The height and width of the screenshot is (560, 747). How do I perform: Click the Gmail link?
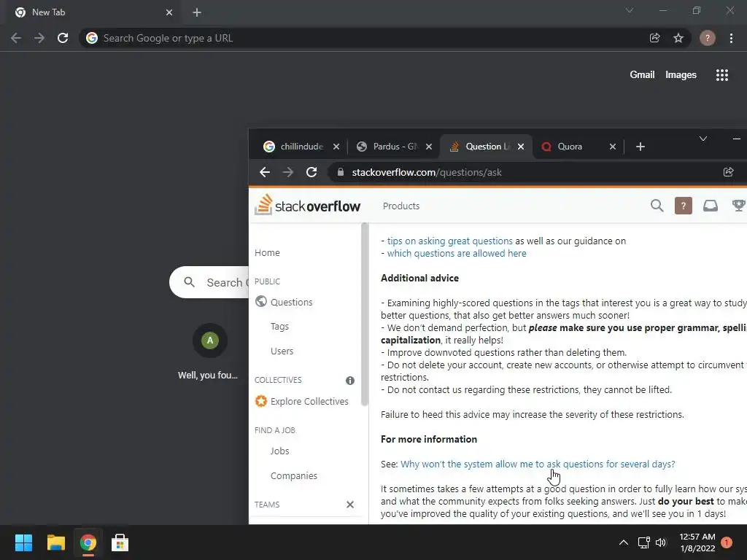pos(642,75)
